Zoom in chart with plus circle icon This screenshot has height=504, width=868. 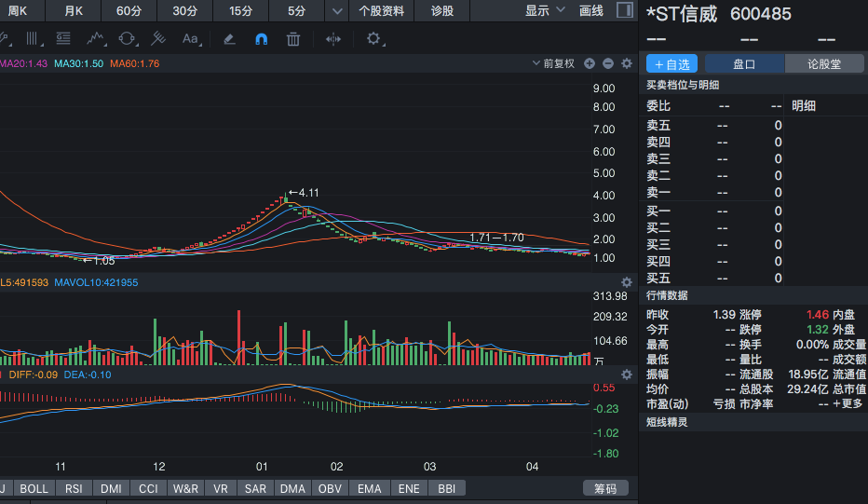590,63
